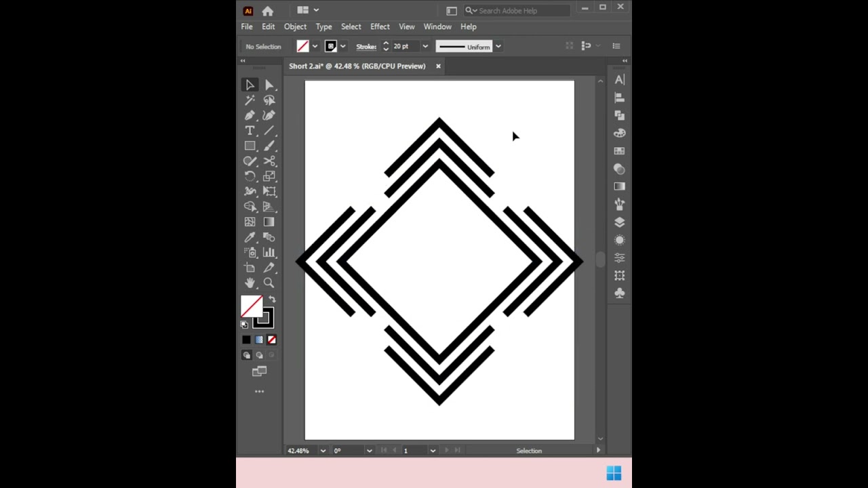This screenshot has height=488, width=868.
Task: Activate the Shape Builder tool
Action: point(250,207)
